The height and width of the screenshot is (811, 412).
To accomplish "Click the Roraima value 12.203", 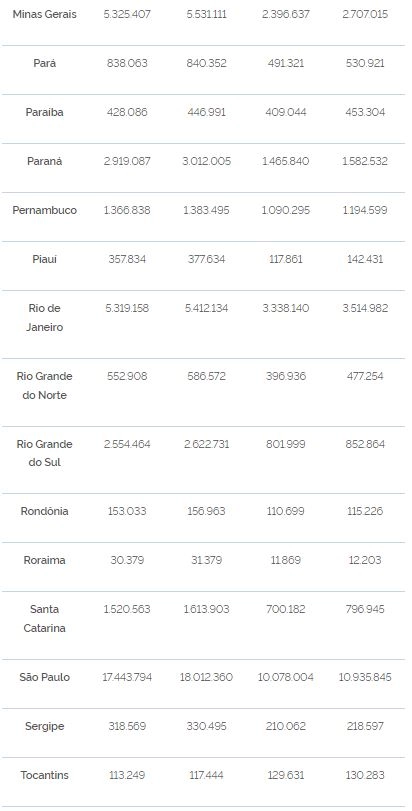I will pyautogui.click(x=365, y=560).
